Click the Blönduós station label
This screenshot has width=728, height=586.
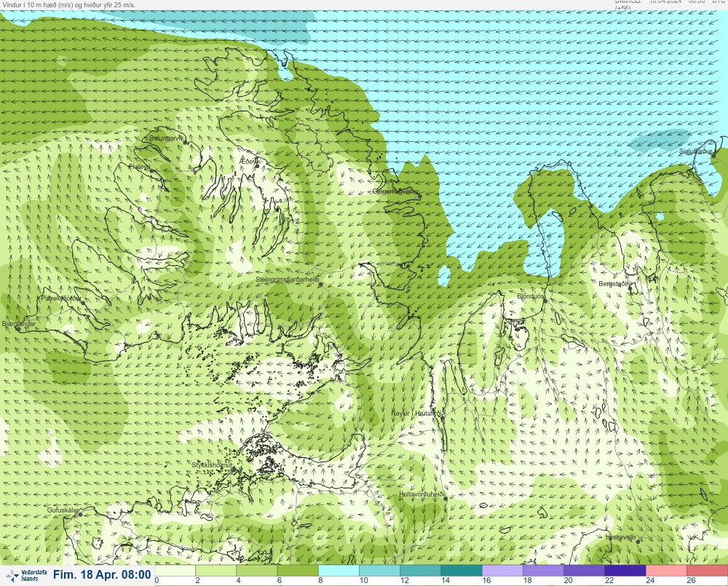coord(531,296)
